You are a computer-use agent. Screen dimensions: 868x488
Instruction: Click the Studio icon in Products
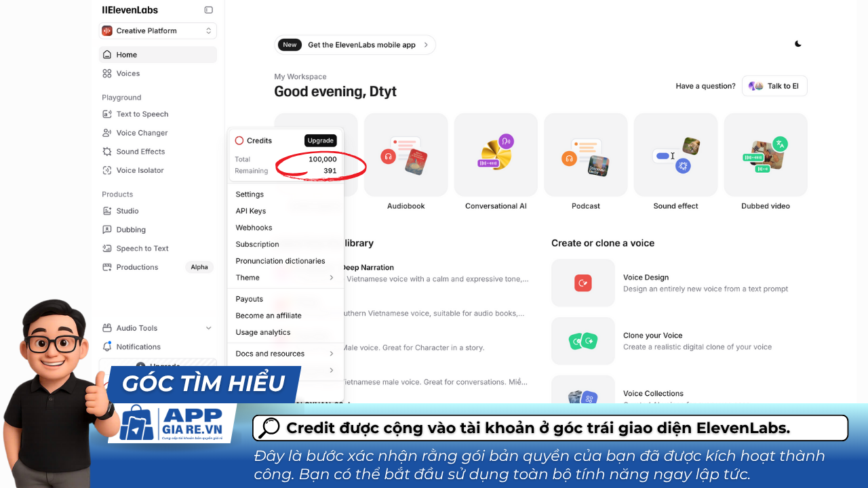(107, 211)
